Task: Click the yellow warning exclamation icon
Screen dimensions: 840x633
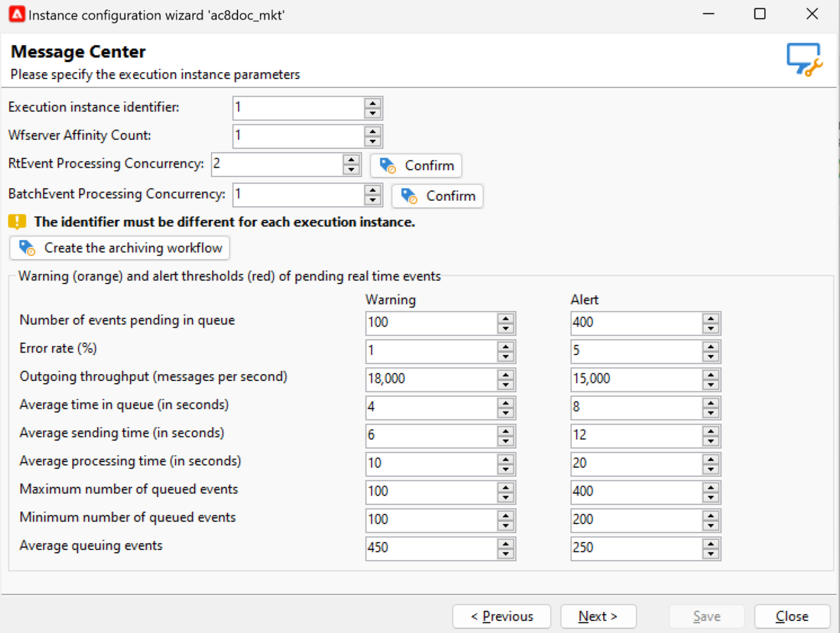Action: tap(17, 222)
